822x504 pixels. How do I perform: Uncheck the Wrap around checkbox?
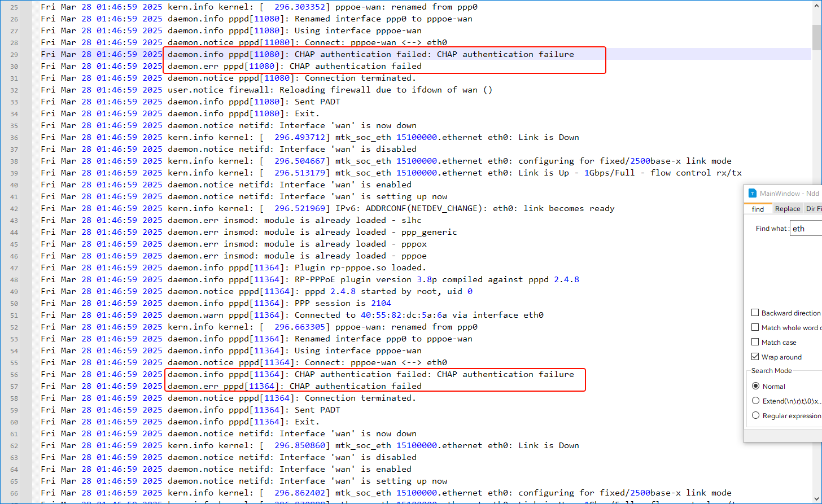(x=755, y=357)
